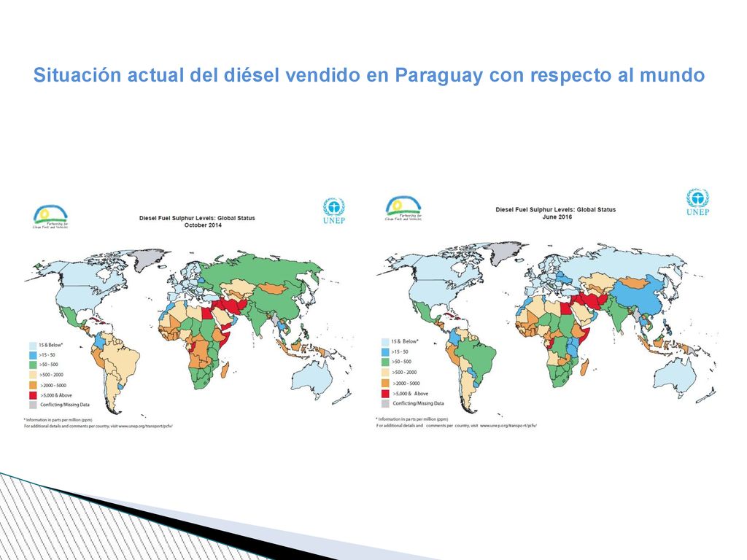Click 'Conflicting/Missing Data' label in June 2016 legend

[x=418, y=403]
